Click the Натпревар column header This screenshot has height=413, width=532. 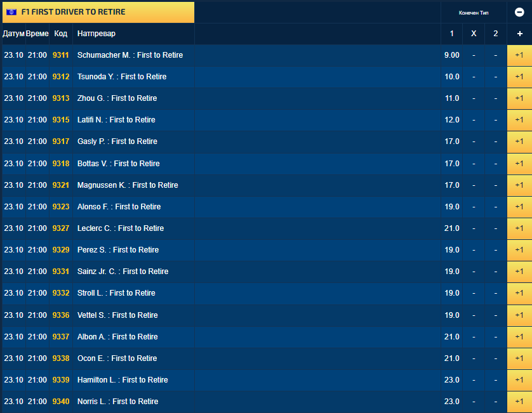coord(96,34)
